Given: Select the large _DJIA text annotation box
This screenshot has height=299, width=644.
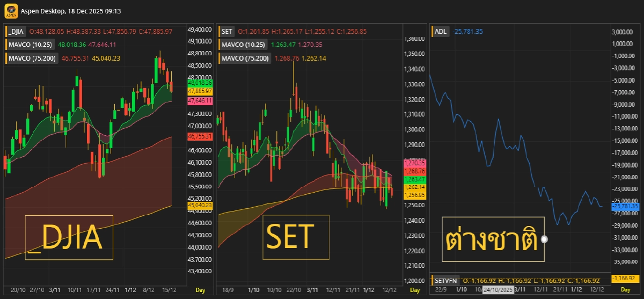Looking at the screenshot, I should [69, 237].
